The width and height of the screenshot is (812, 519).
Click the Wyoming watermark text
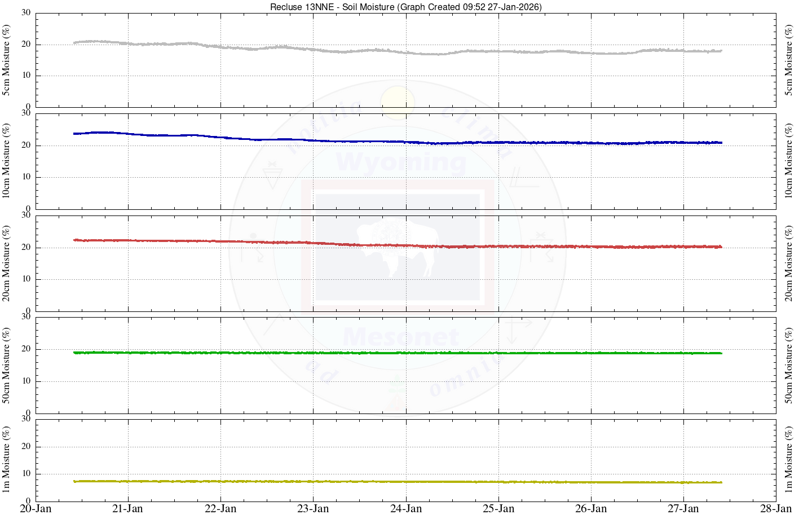400,162
